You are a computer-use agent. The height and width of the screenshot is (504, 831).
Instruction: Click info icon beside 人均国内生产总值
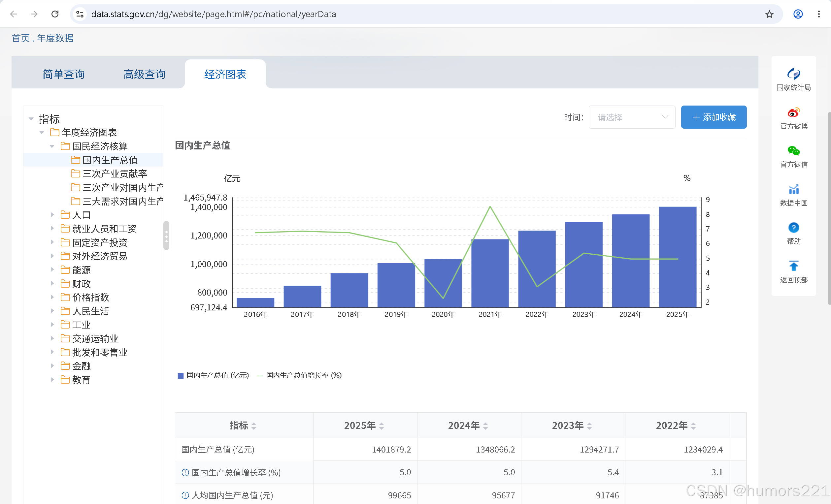click(x=185, y=495)
